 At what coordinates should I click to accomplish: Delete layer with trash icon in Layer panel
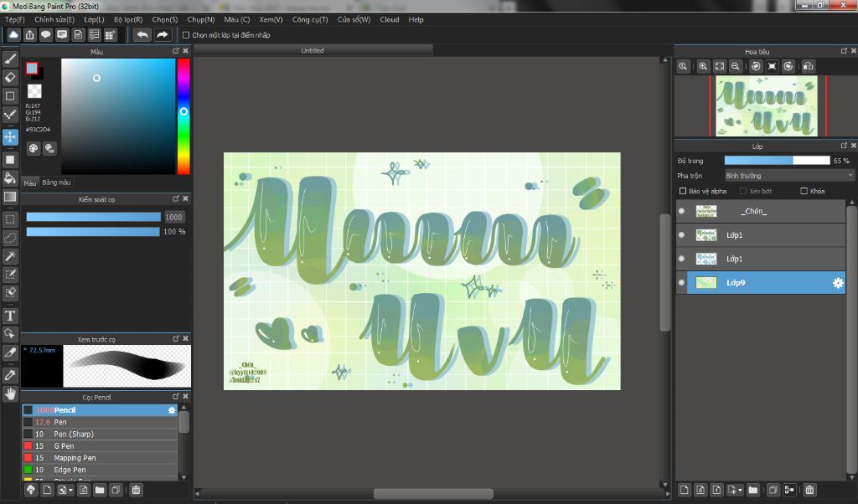click(810, 490)
